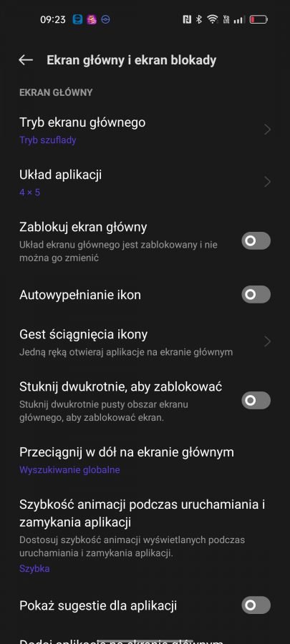Image resolution: width=290 pixels, height=644 pixels.
Task: Enable Autowypełnianie ikon switch
Action: coord(256,295)
